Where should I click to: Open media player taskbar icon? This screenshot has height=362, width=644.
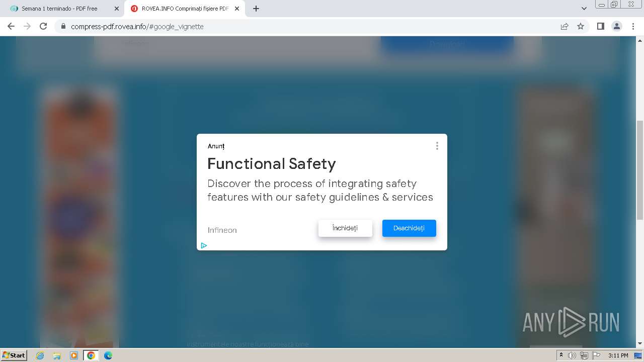[x=74, y=355]
